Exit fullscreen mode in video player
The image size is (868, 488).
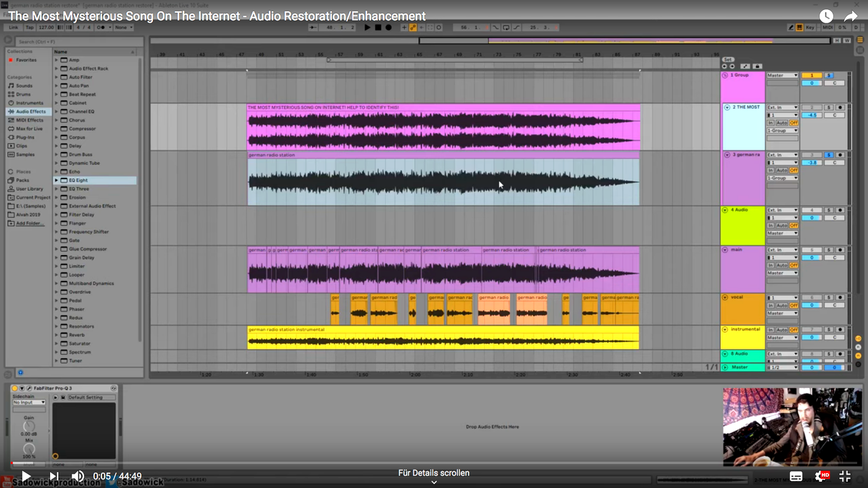pos(845,476)
